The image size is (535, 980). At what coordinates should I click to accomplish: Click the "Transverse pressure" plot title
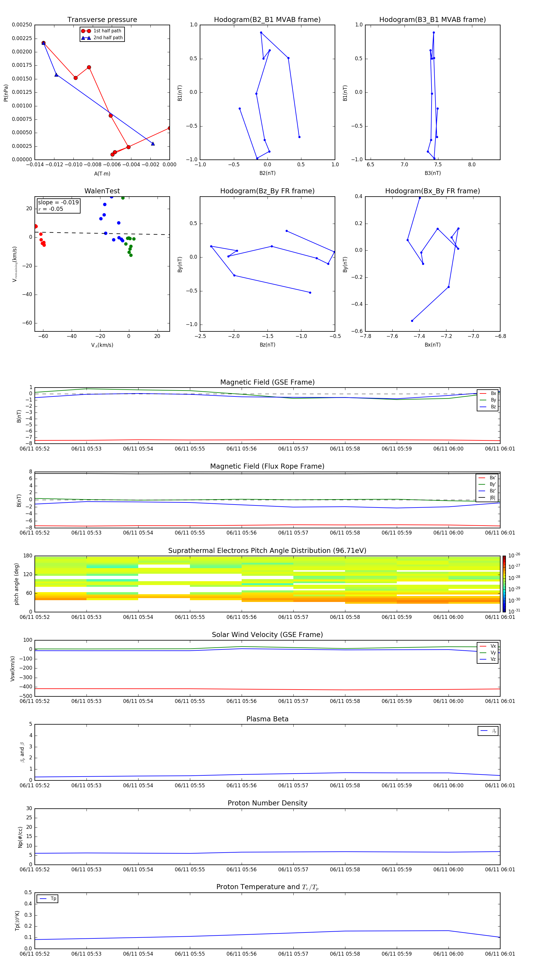[x=102, y=19]
